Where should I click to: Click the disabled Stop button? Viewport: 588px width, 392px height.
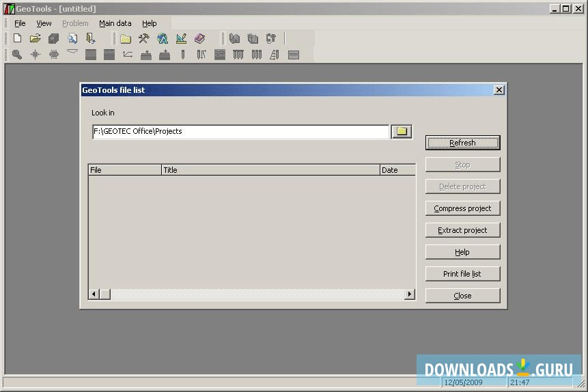coord(462,165)
